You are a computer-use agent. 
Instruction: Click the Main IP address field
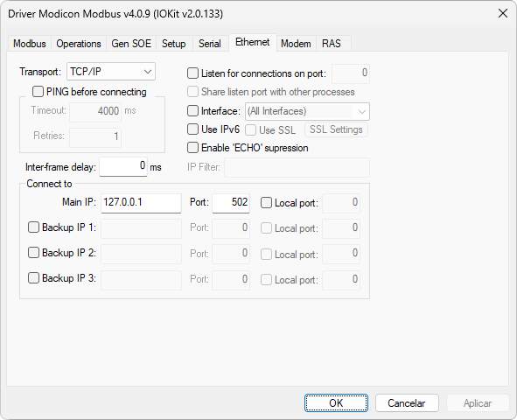(x=141, y=203)
